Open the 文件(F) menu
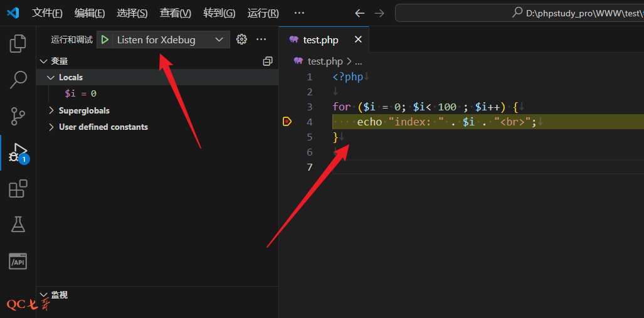The image size is (644, 318). coord(47,13)
